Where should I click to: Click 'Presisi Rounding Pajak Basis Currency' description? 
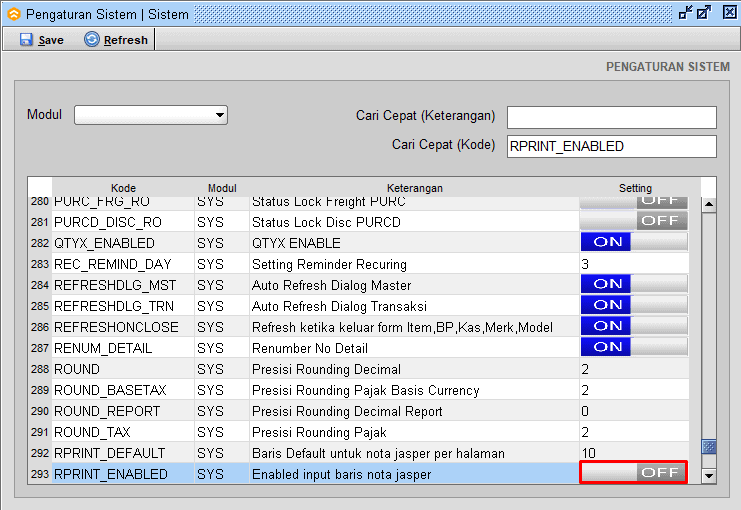coord(366,390)
